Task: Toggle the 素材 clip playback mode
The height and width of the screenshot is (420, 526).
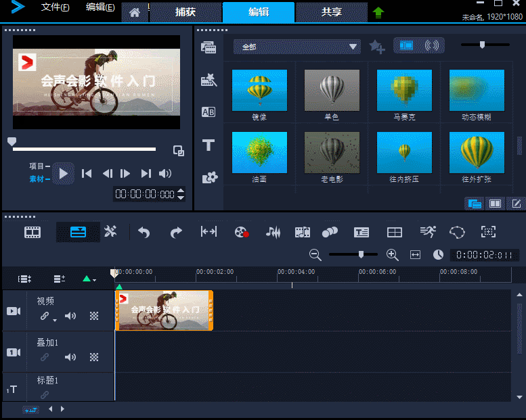Action: pos(36,179)
